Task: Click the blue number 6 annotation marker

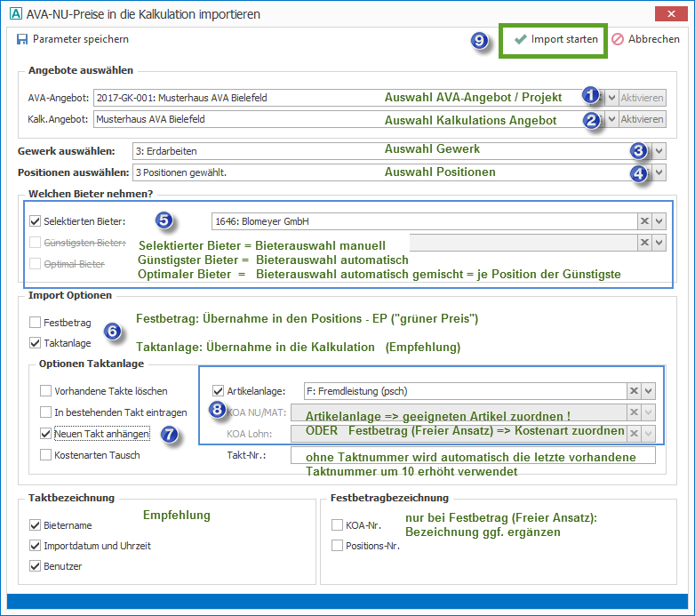Action: pyautogui.click(x=113, y=331)
